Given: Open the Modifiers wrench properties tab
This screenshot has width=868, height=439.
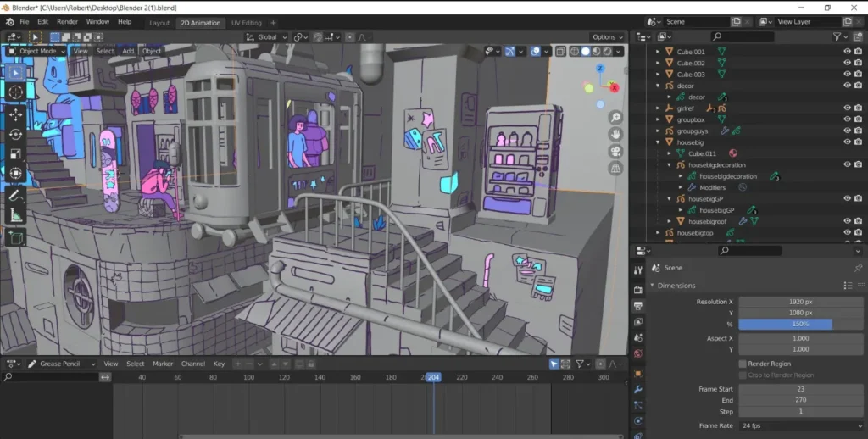Looking at the screenshot, I should click(638, 390).
